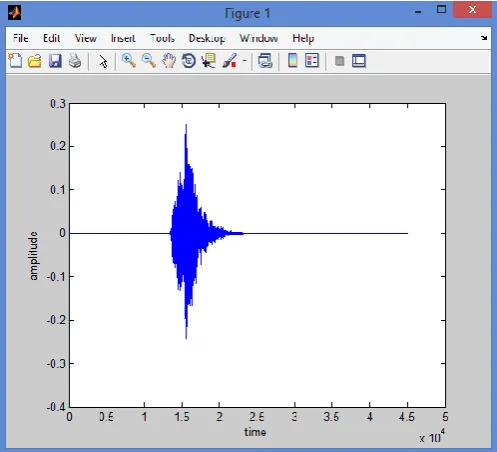Open the Window menu
The image size is (497, 452).
click(259, 38)
